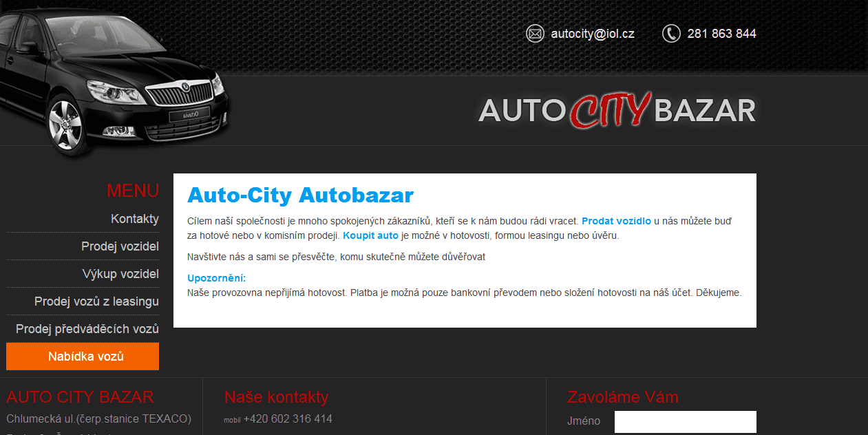Click the envelope email icon
The image size is (868, 435).
[535, 33]
